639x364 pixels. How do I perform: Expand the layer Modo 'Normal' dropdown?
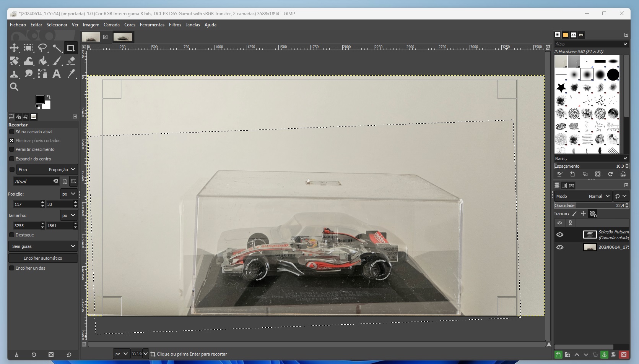(x=599, y=196)
